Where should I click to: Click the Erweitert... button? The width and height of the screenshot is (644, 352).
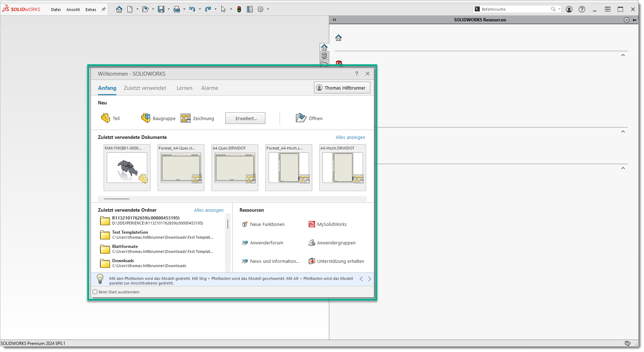pyautogui.click(x=246, y=118)
